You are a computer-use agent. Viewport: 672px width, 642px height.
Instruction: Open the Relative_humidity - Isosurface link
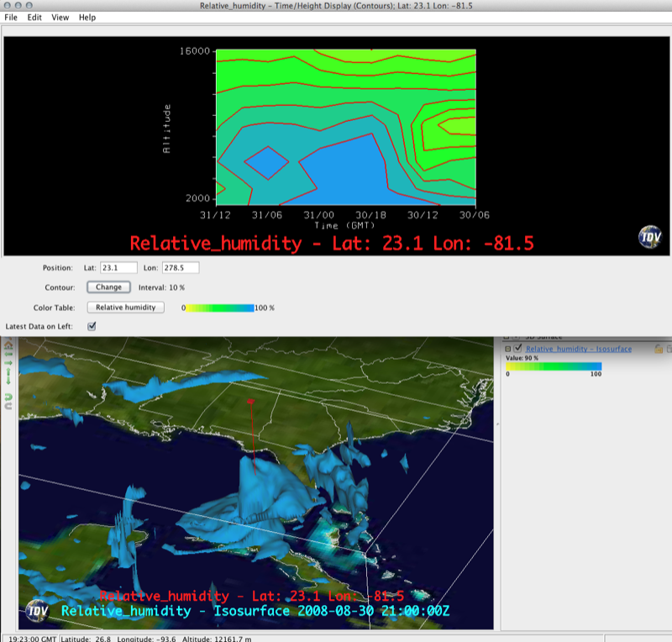click(579, 349)
